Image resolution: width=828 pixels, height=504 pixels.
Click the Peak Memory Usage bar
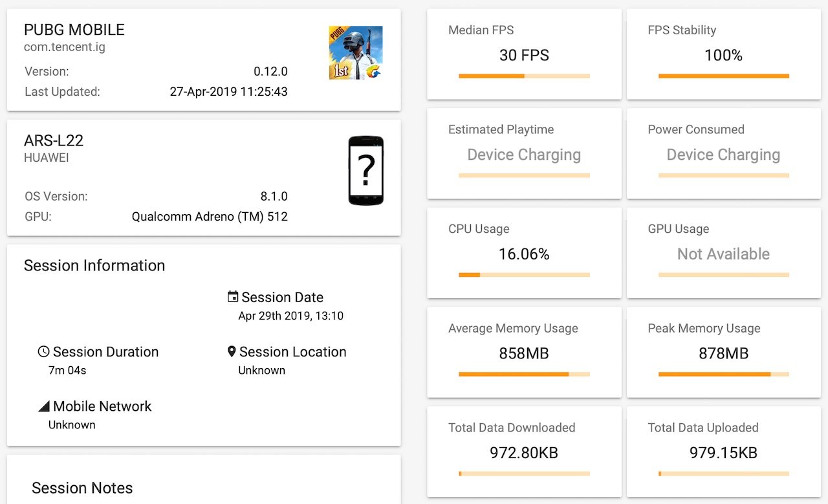(x=724, y=374)
